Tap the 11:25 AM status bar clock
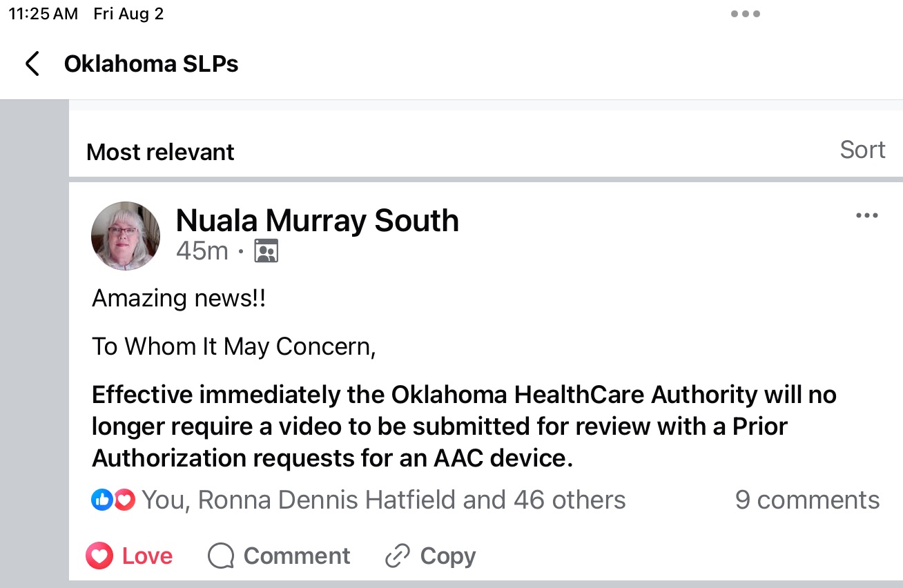The height and width of the screenshot is (588, 903). pyautogui.click(x=43, y=14)
